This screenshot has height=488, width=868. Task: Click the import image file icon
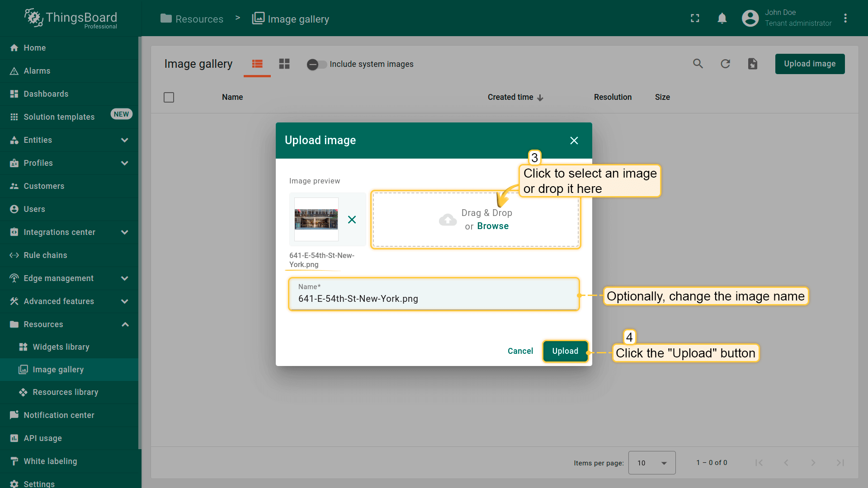[752, 64]
